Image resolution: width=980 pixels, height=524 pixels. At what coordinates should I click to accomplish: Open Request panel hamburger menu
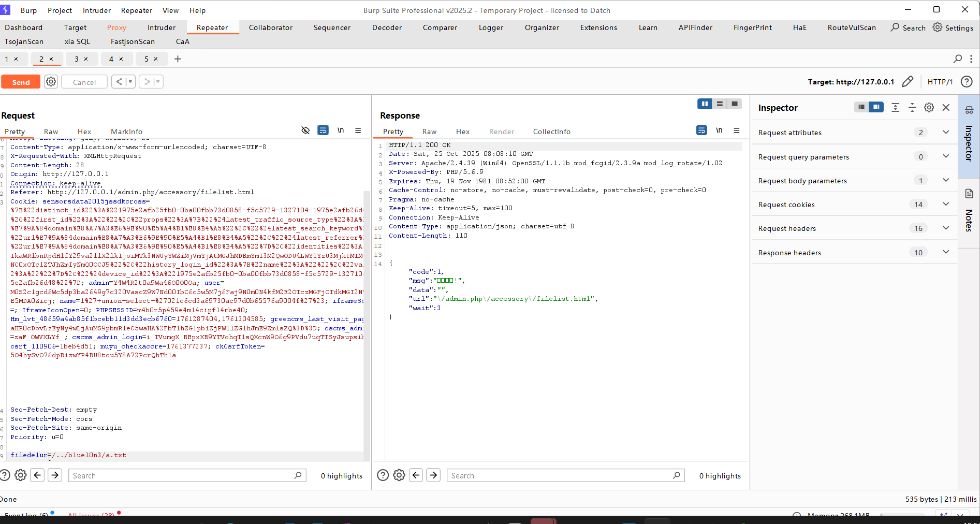pos(358,130)
